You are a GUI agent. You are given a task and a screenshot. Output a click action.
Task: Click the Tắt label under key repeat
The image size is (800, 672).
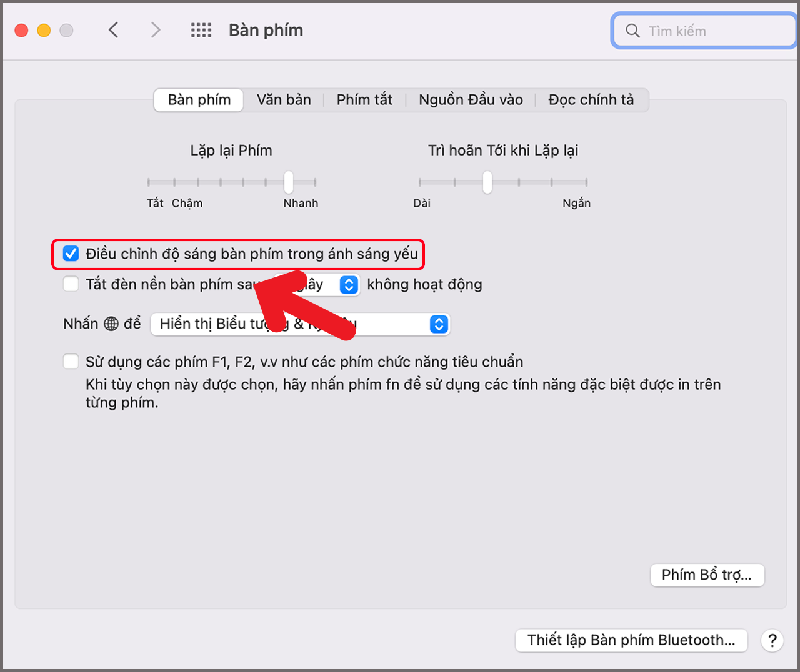tap(155, 204)
